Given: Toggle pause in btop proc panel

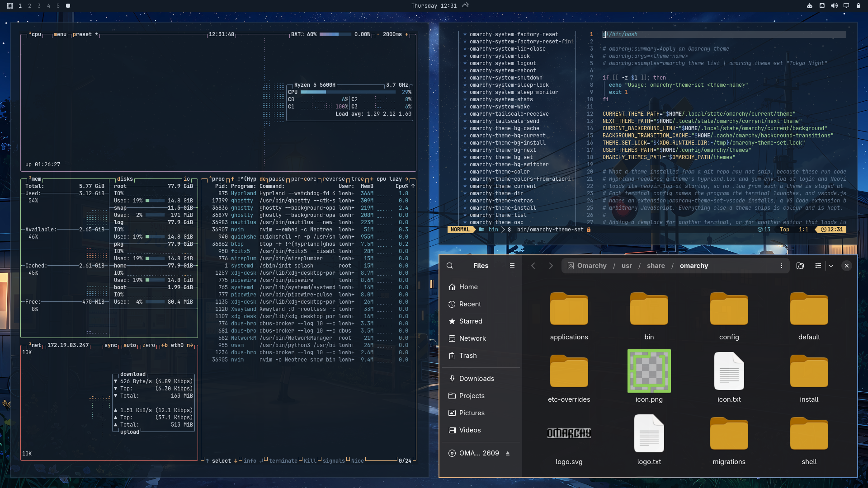Looking at the screenshot, I should (x=277, y=179).
